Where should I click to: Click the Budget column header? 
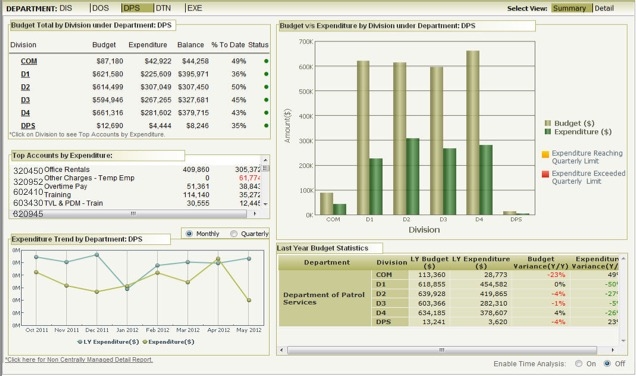(104, 45)
